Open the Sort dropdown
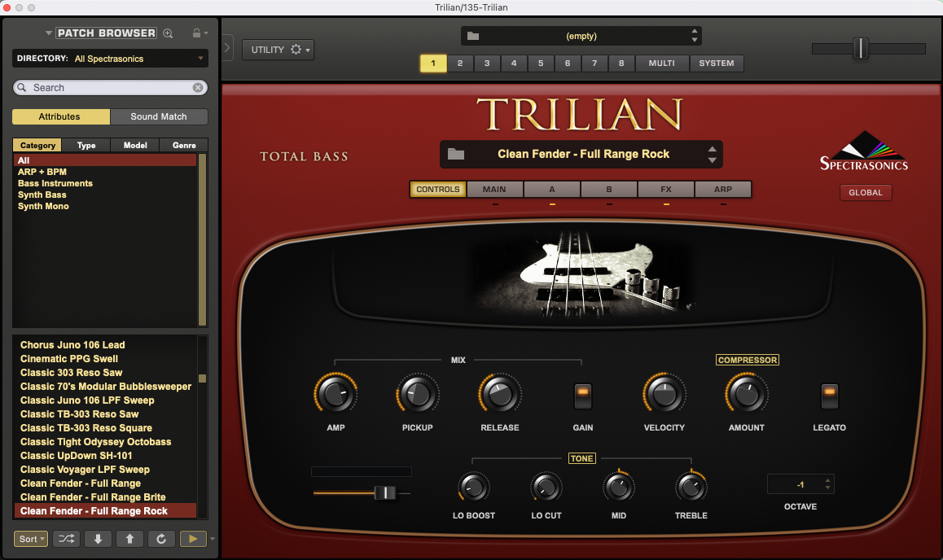943x560 pixels. click(x=31, y=539)
